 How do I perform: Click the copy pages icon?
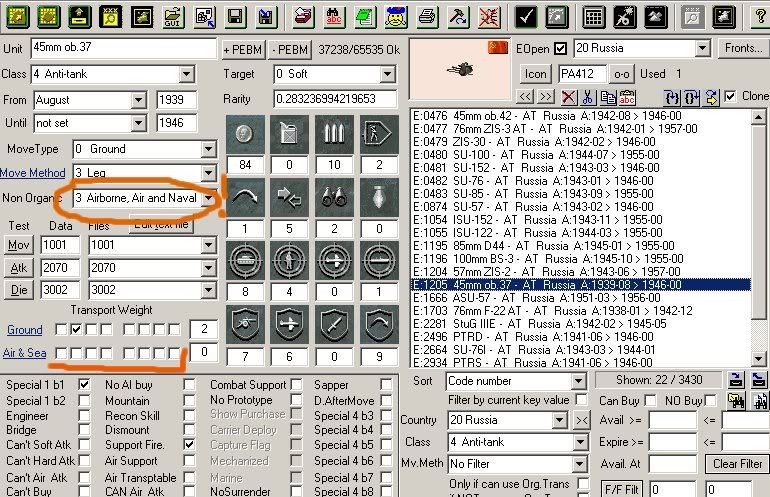(x=608, y=97)
